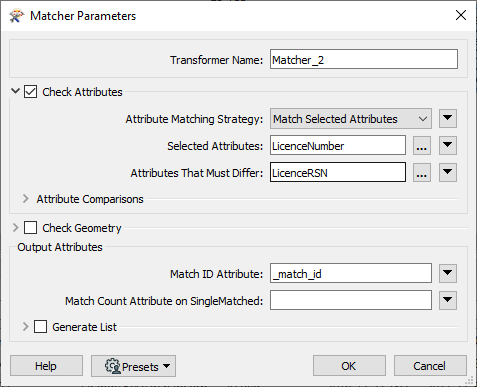The height and width of the screenshot is (387, 477).
Task: Open the Attribute Matching Strategy dropdown
Action: [x=351, y=119]
